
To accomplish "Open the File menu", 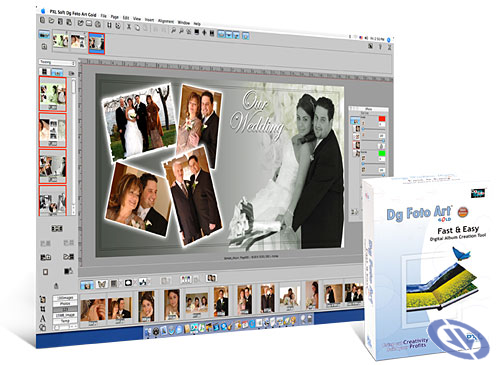I will [104, 16].
